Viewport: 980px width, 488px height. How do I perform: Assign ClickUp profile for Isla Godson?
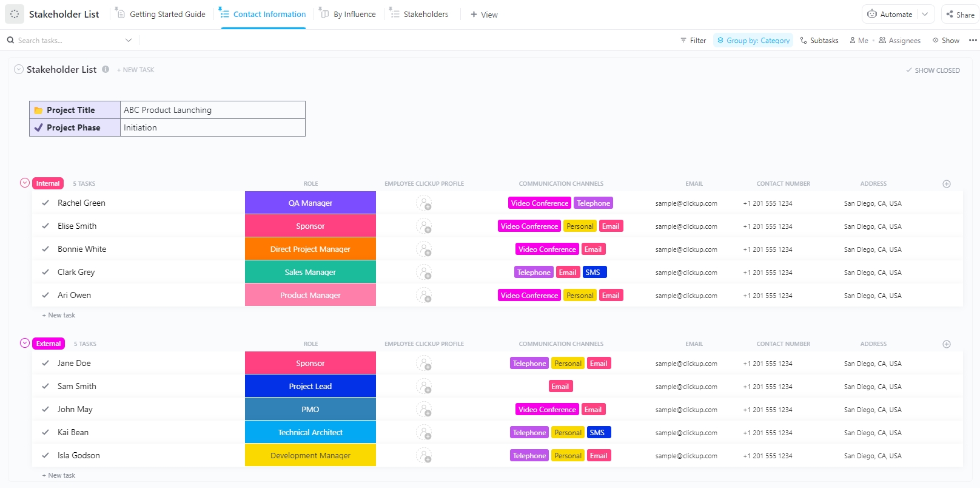point(424,456)
